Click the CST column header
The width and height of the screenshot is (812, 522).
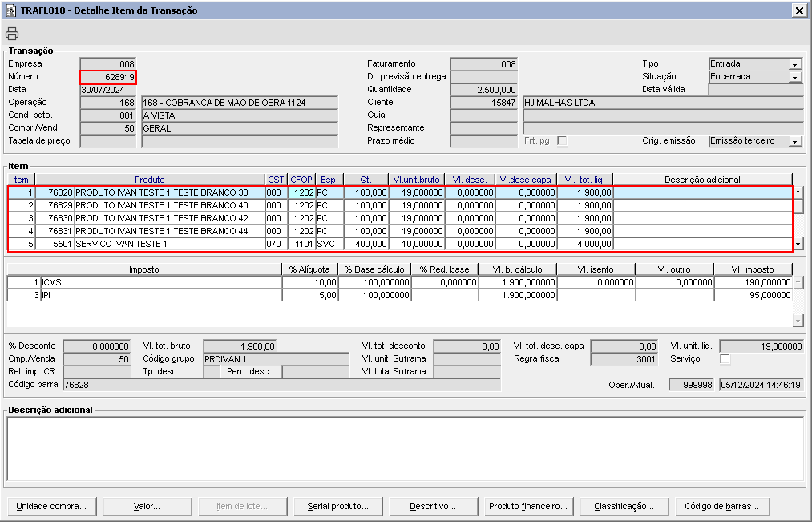point(276,180)
